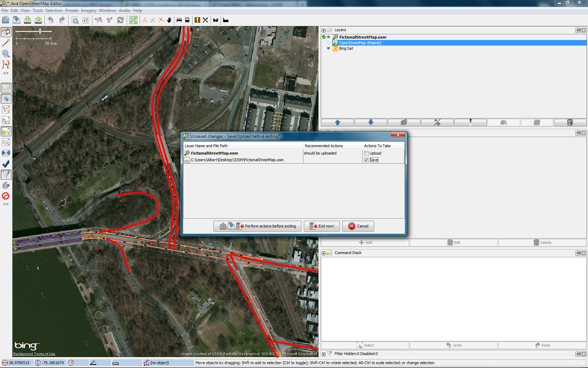Image resolution: width=588 pixels, height=368 pixels.
Task: Click the Preferences toolbar icon
Action: click(x=86, y=20)
